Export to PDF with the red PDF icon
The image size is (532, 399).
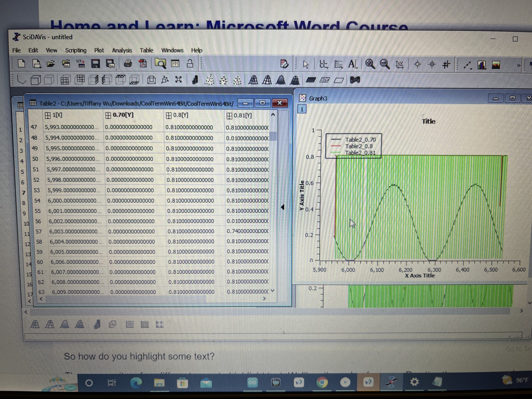[x=143, y=64]
